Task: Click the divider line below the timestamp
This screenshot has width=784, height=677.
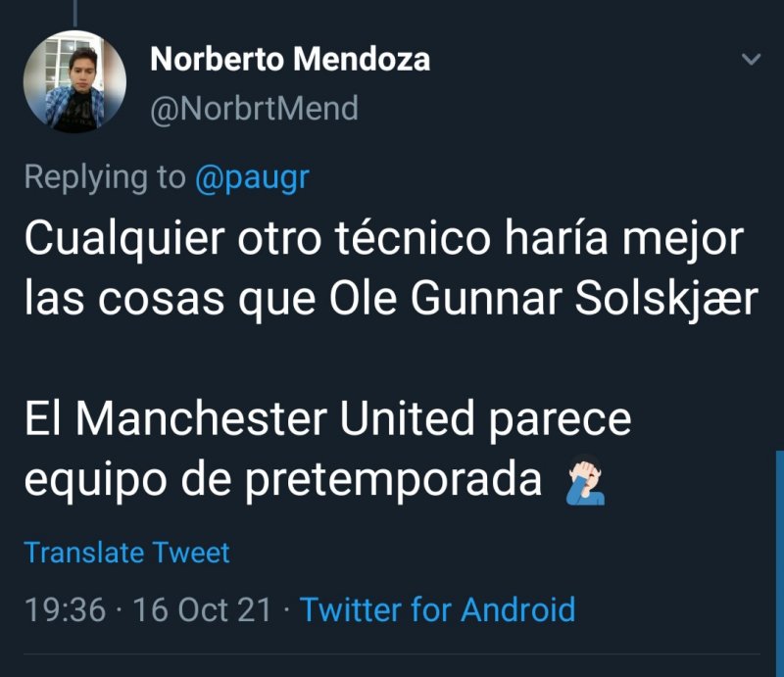Action: click(x=392, y=653)
